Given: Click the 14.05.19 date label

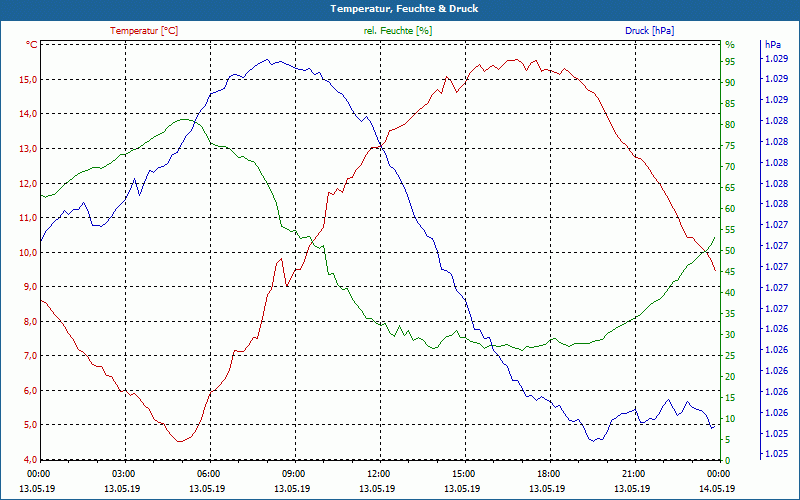Looking at the screenshot, I should pyautogui.click(x=718, y=489).
